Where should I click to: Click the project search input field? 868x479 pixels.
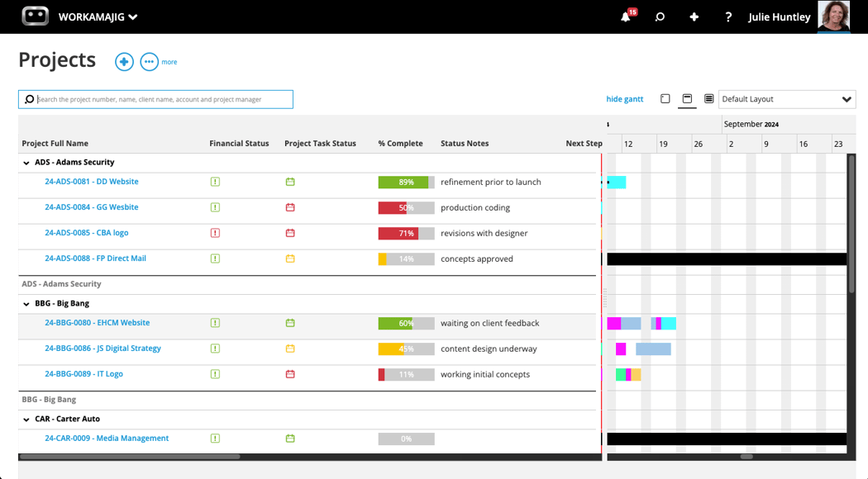155,99
